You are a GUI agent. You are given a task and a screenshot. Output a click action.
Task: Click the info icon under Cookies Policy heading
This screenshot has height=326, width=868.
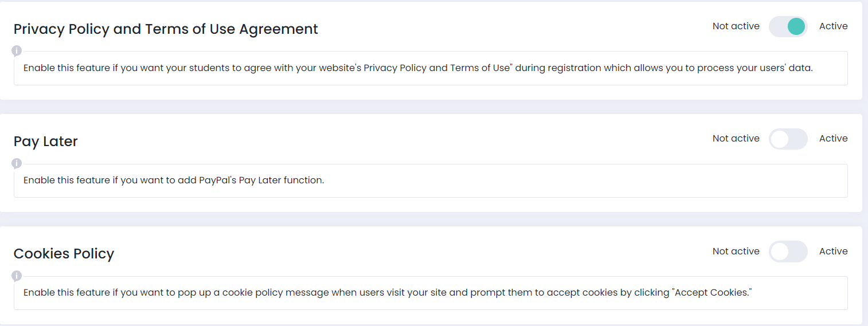coord(17,276)
